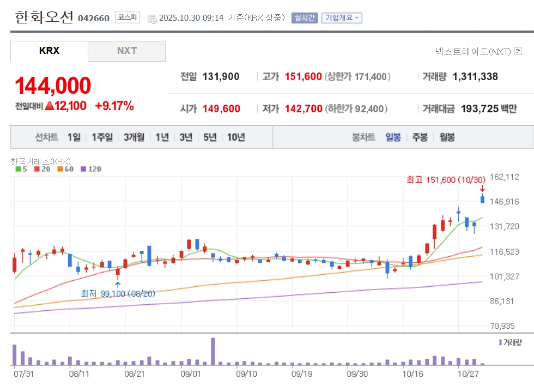Click the 한국거래소(KRX) chart label
This screenshot has height=392, width=534.
(x=40, y=161)
